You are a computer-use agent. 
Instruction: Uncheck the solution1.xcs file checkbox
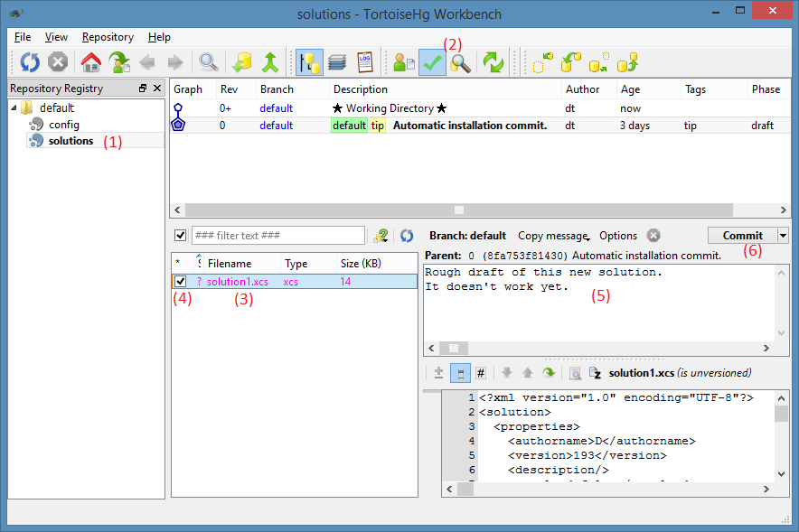[x=181, y=281]
